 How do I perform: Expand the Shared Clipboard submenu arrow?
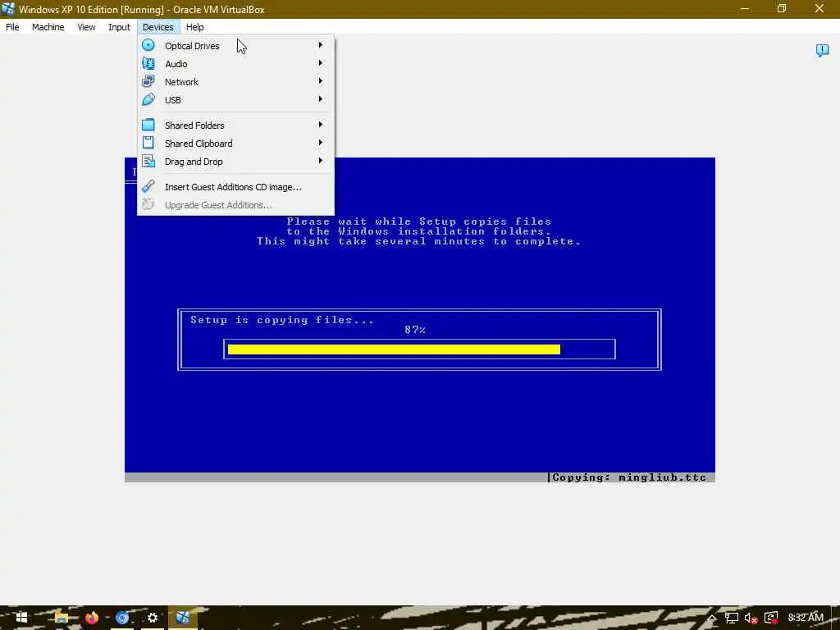[321, 143]
